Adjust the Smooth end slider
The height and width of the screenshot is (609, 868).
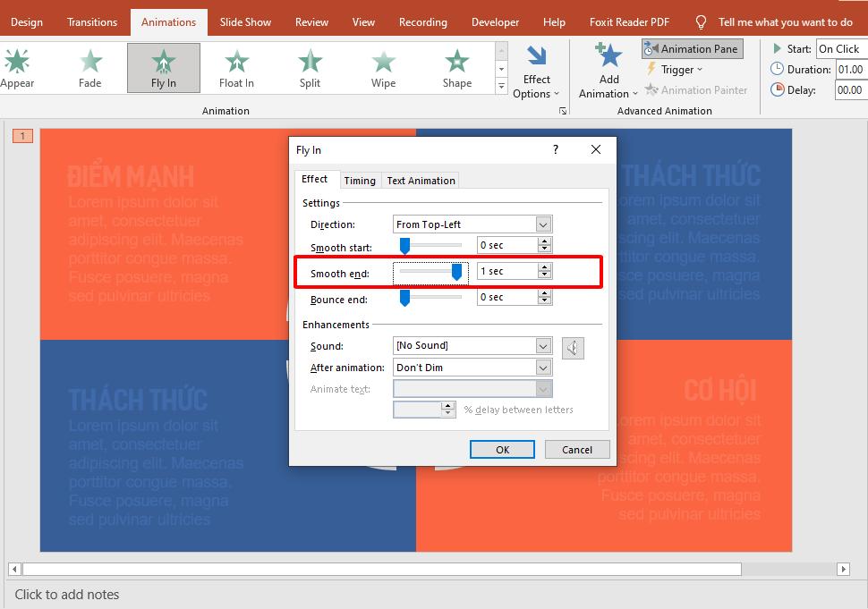click(456, 271)
